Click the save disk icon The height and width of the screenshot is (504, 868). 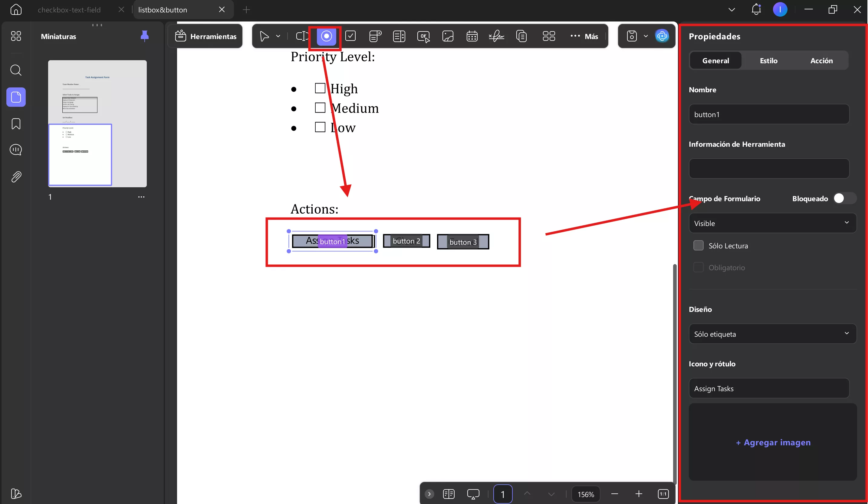tap(632, 36)
